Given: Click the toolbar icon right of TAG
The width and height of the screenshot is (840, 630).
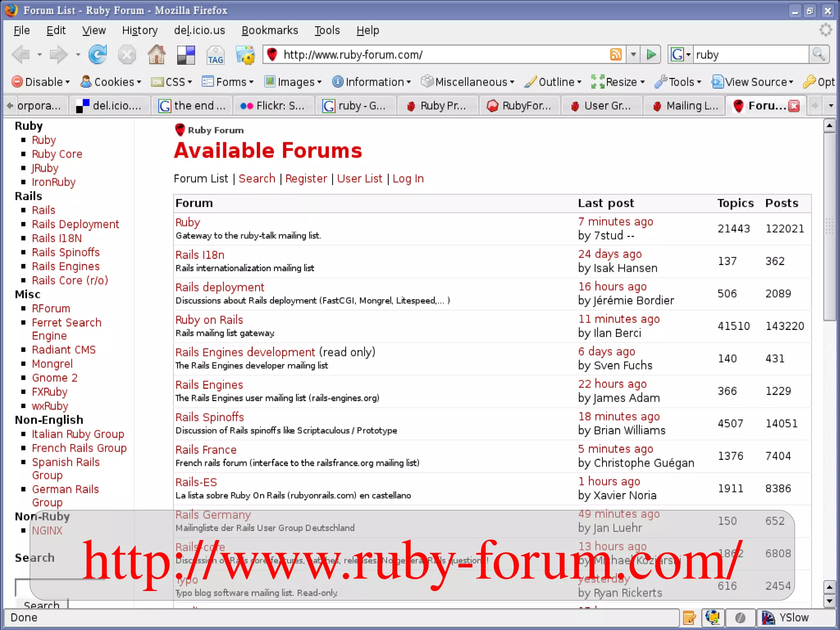Looking at the screenshot, I should (x=245, y=55).
